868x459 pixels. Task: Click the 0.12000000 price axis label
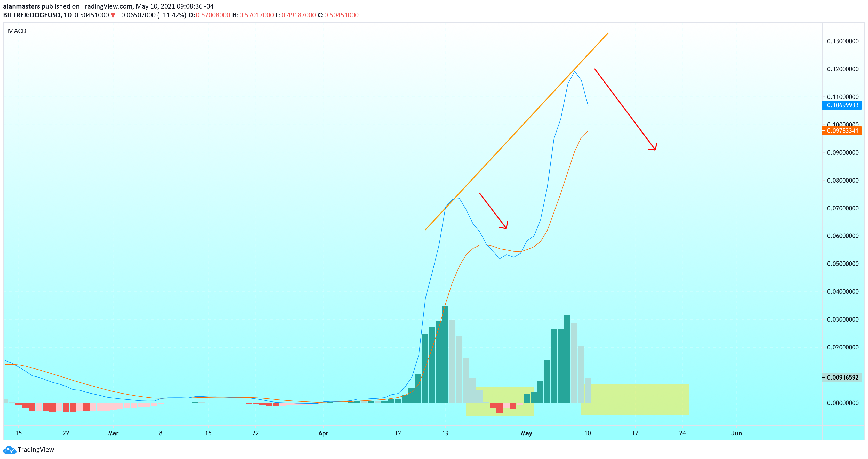click(x=843, y=69)
